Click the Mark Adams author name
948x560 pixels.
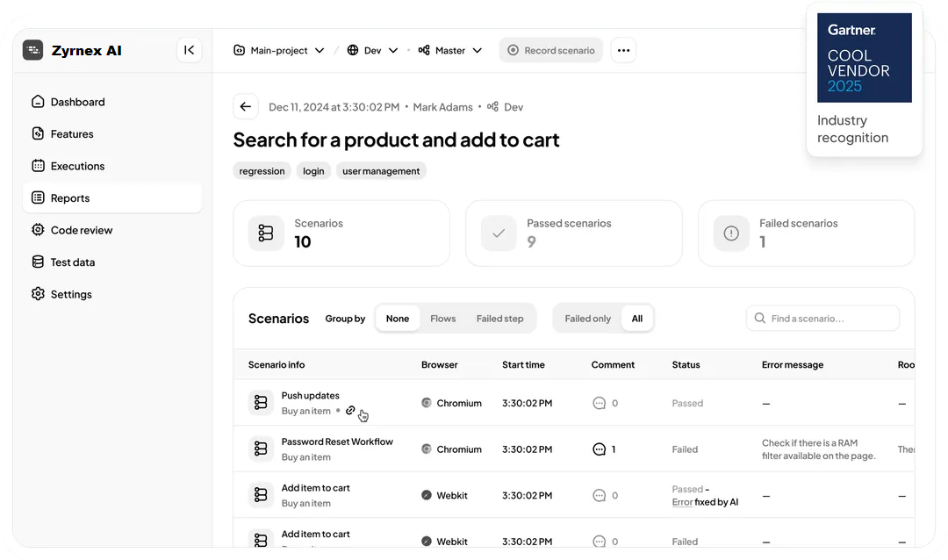[x=442, y=107]
